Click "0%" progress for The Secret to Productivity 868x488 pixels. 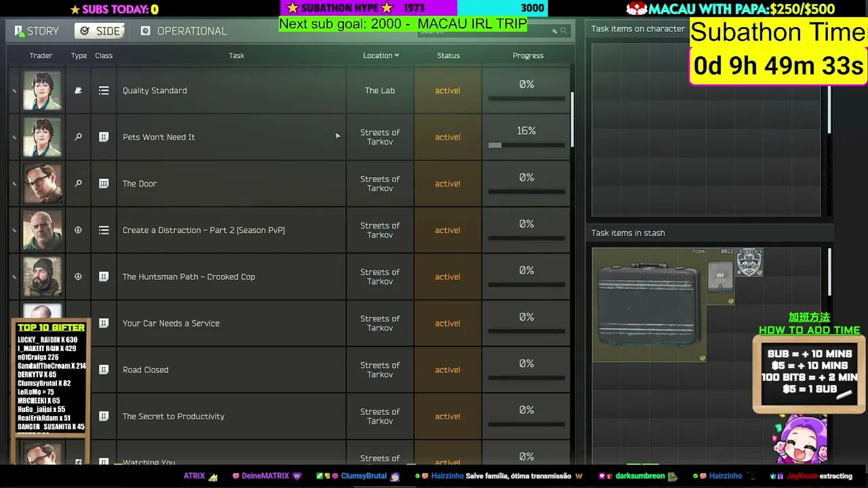pos(526,410)
